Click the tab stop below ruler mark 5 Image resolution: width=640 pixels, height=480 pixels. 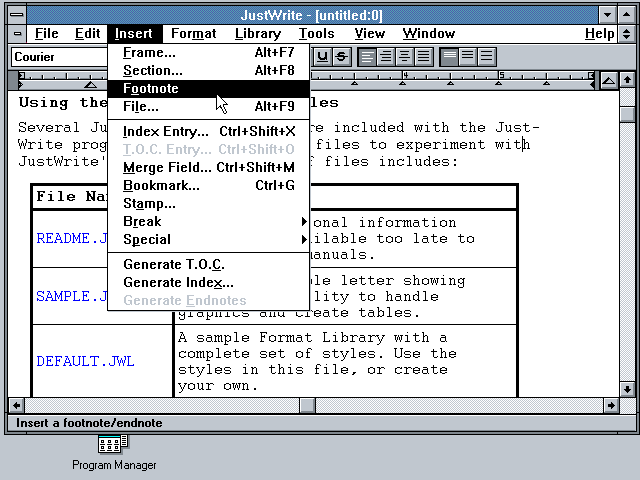[x=498, y=83]
